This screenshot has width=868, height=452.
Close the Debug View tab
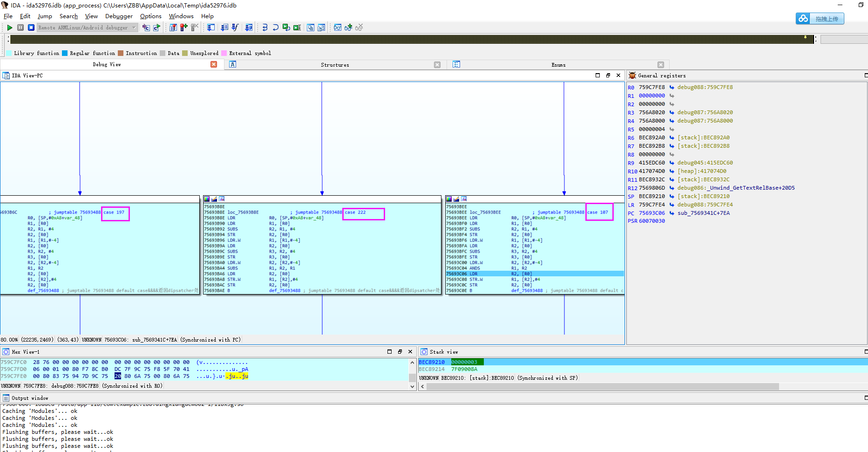pos(214,64)
